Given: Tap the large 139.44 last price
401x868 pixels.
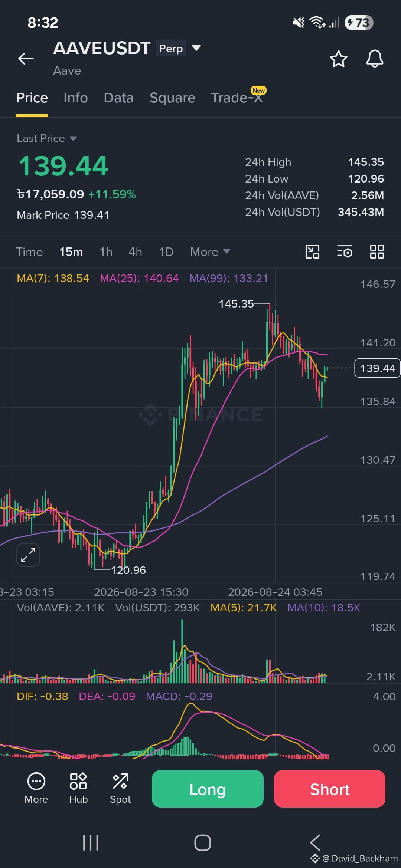Looking at the screenshot, I should point(63,166).
